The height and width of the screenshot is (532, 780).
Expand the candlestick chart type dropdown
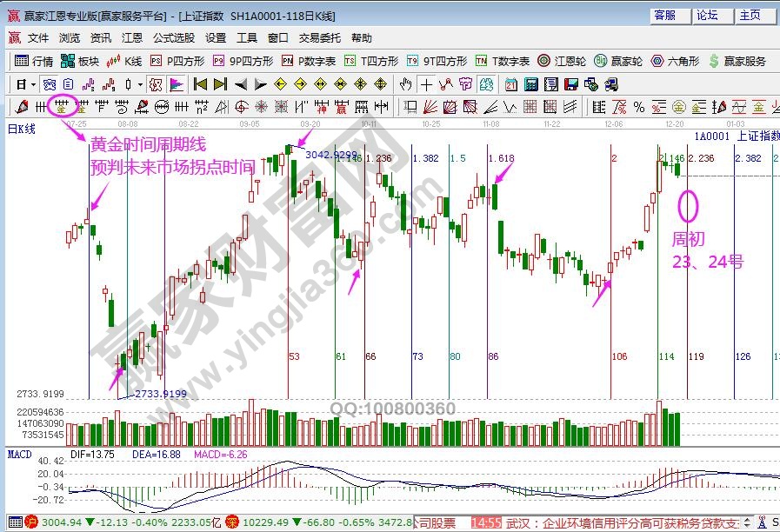click(140, 84)
